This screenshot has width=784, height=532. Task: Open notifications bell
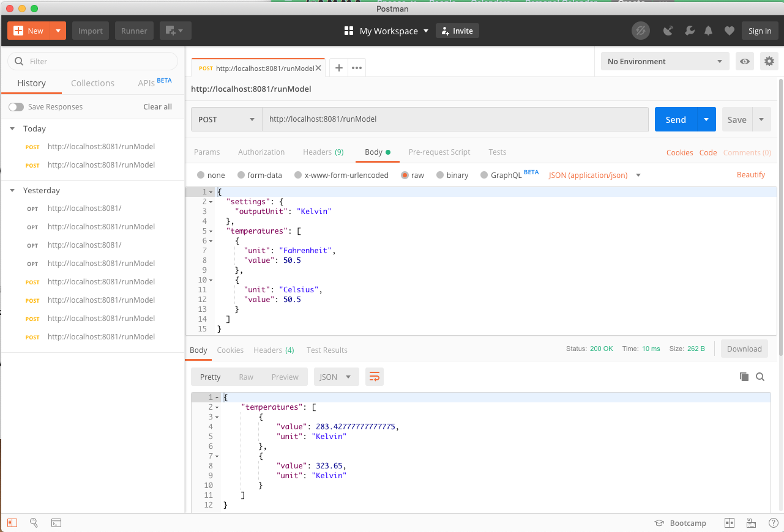tap(709, 31)
